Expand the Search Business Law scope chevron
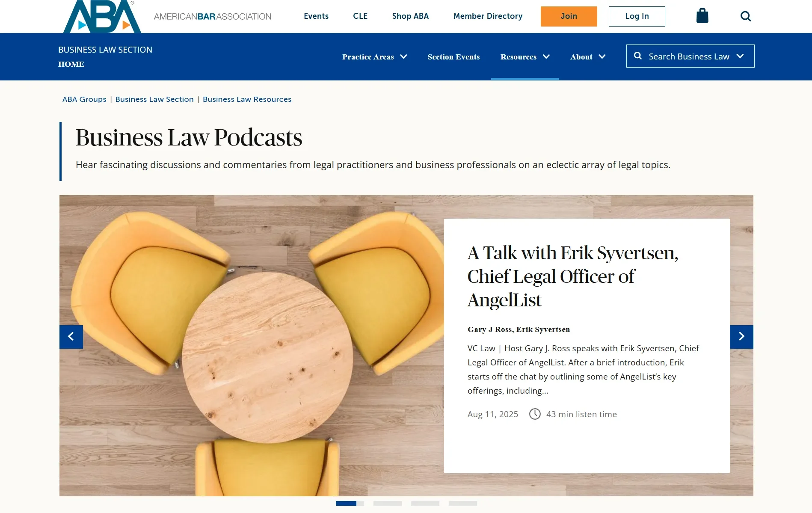 (x=740, y=56)
